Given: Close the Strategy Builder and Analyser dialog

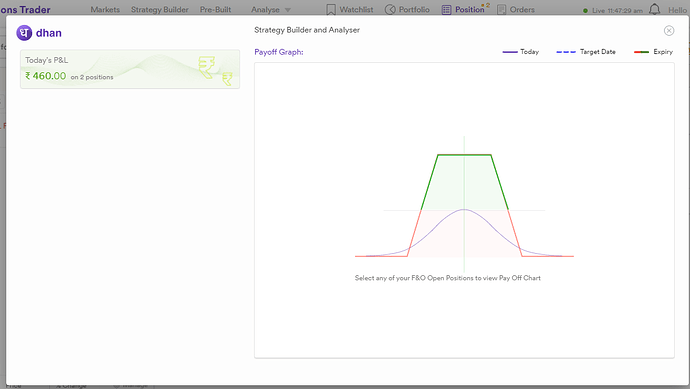Looking at the screenshot, I should (x=669, y=30).
